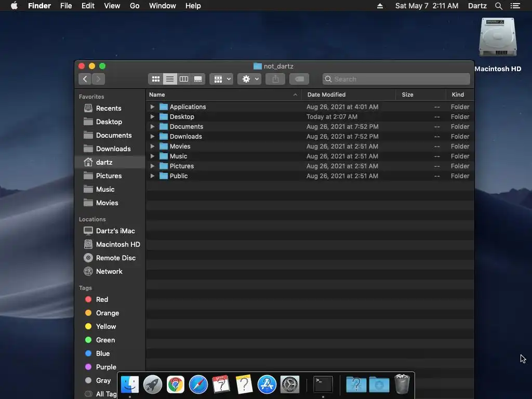Image resolution: width=532 pixels, height=399 pixels.
Task: Filter by the Blue tag
Action: pos(110,353)
